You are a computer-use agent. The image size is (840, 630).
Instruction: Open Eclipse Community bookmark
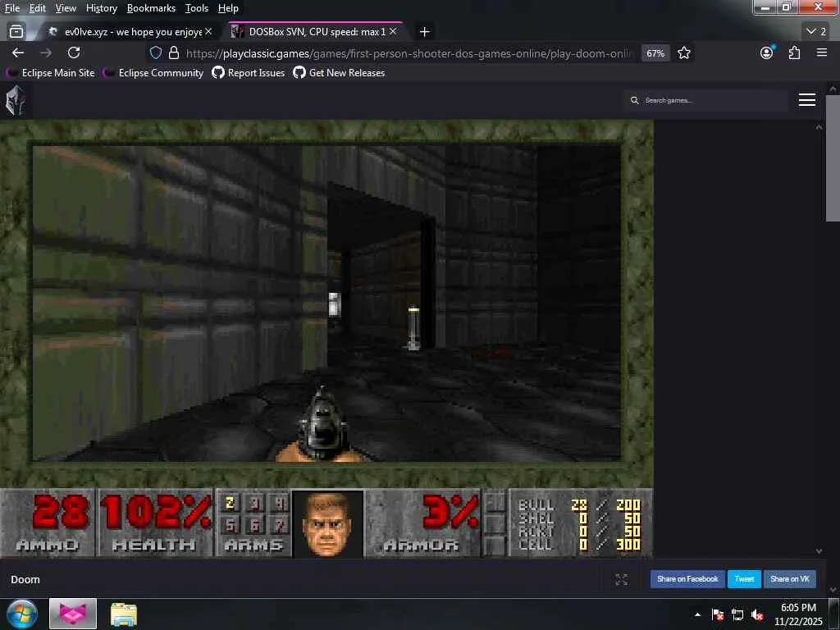153,73
